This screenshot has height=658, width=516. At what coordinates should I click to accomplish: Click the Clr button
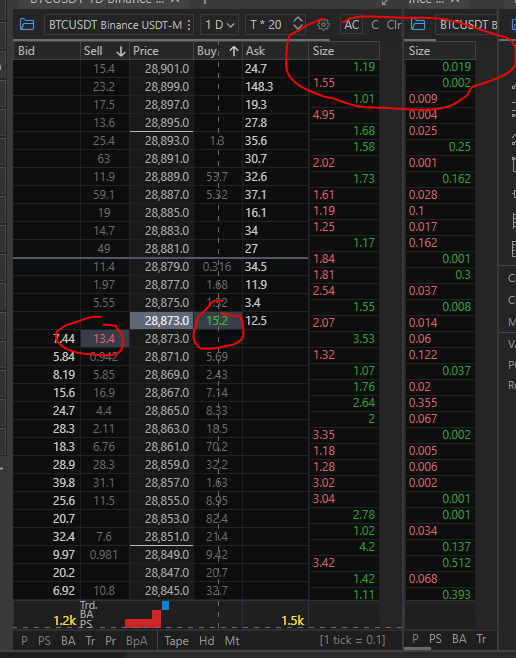(x=394, y=25)
